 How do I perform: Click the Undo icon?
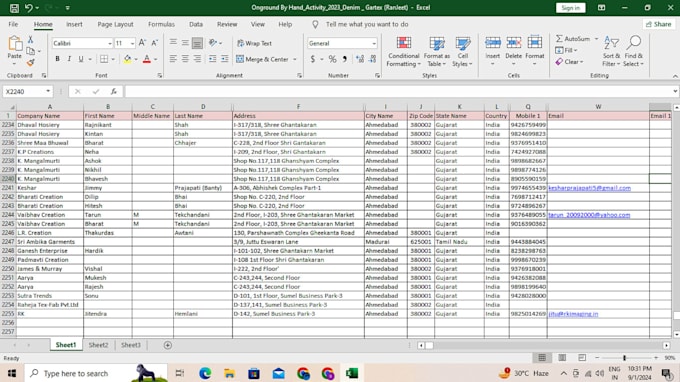point(29,8)
